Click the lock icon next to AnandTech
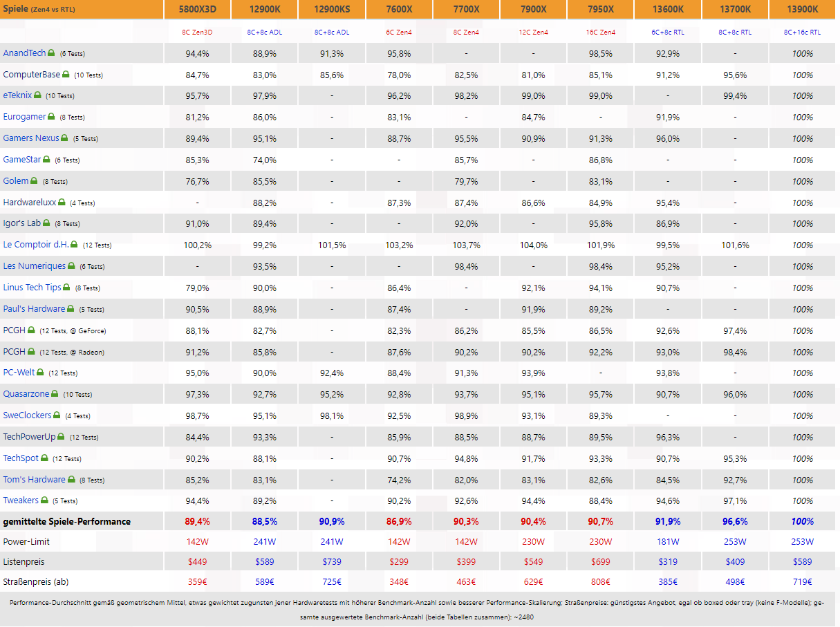The height and width of the screenshot is (627, 840). (52, 53)
